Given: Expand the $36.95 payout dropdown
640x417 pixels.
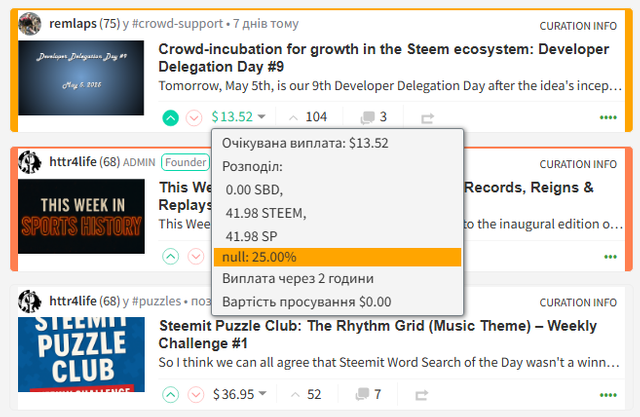Looking at the screenshot, I should point(240,394).
